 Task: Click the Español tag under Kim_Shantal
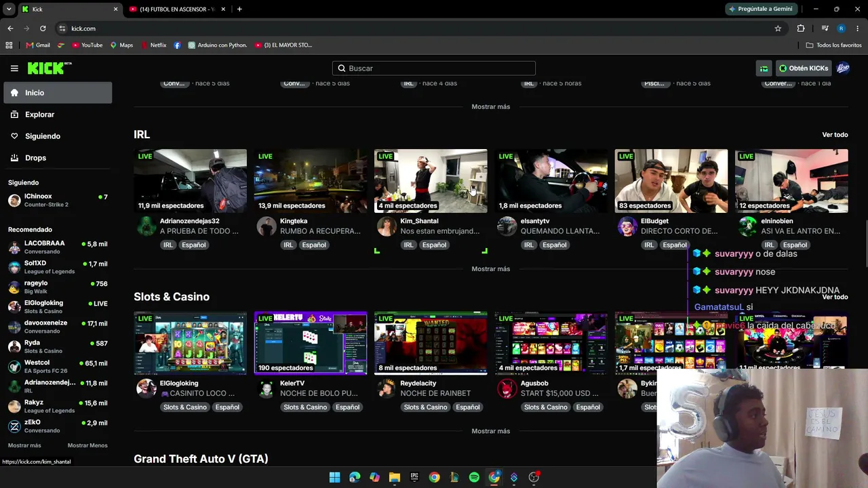(434, 245)
